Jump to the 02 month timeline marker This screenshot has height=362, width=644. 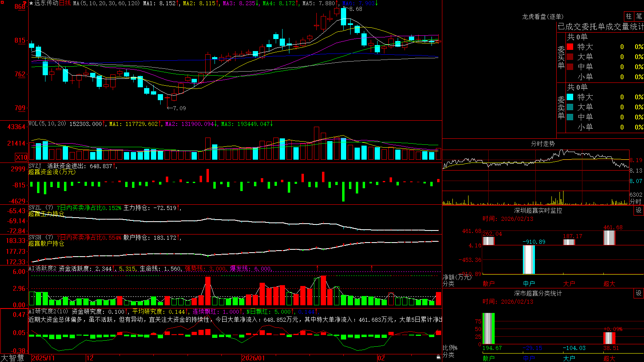381,358
